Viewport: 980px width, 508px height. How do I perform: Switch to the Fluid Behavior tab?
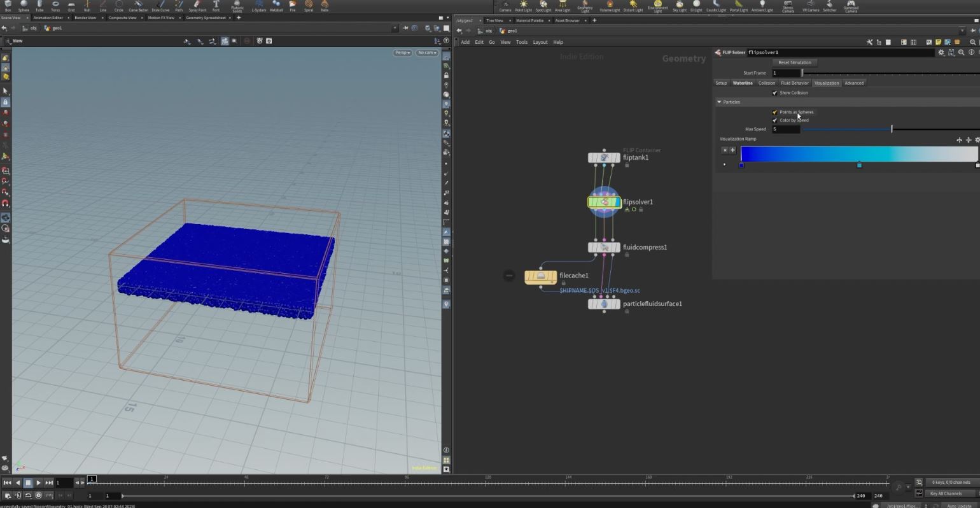794,83
